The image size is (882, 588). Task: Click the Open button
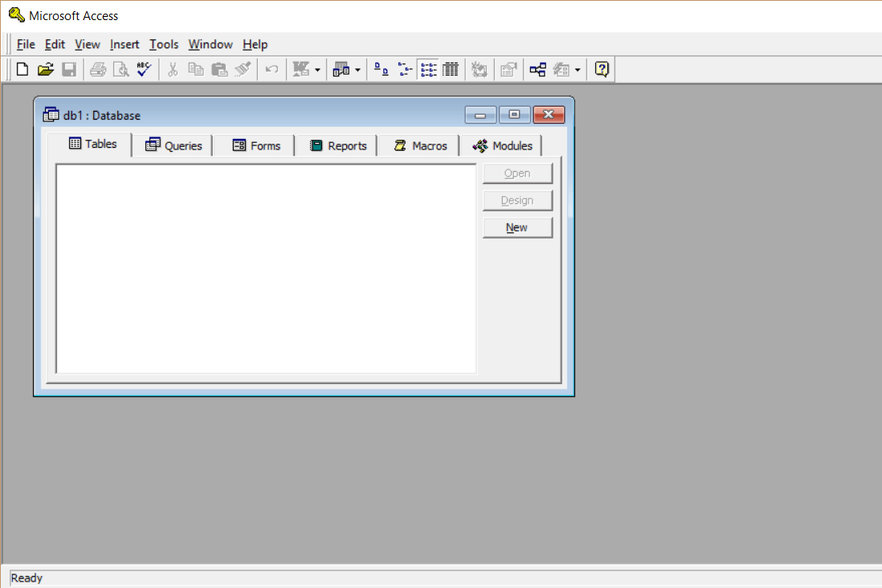pyautogui.click(x=517, y=174)
